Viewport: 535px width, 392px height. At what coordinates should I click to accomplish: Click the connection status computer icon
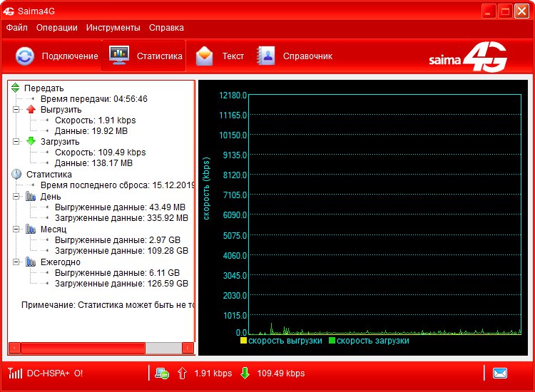pos(162,373)
